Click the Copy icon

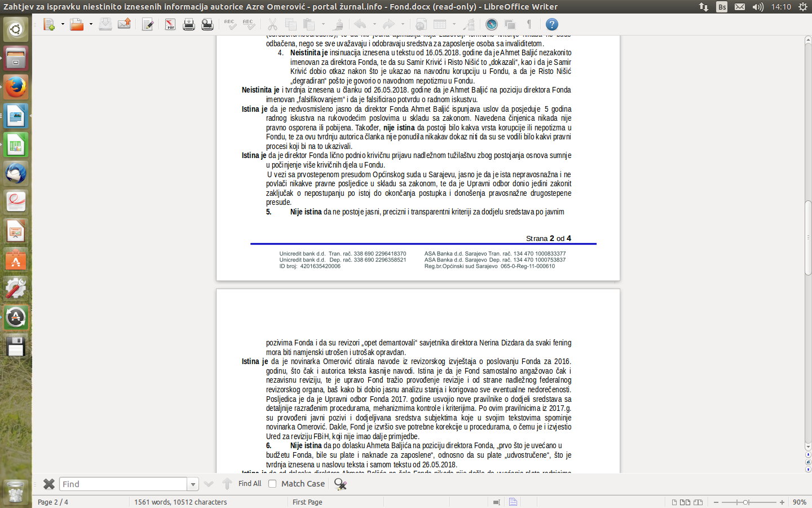(x=291, y=24)
